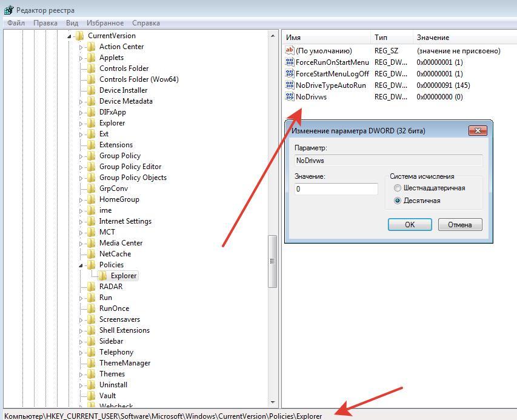Click the tree pane scroll-up arrow
Image resolution: width=517 pixels, height=420 pixels.
pyautogui.click(x=272, y=35)
